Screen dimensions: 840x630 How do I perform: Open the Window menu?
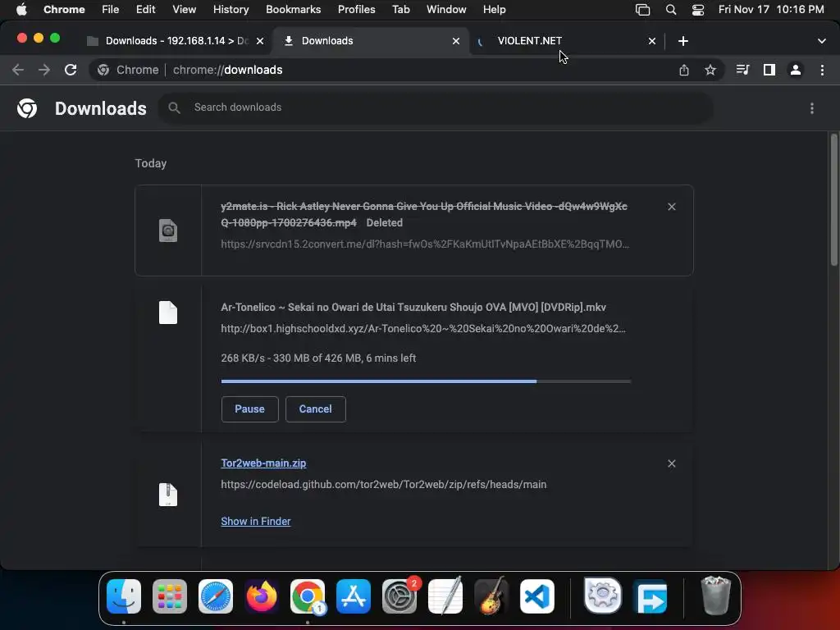click(x=446, y=9)
